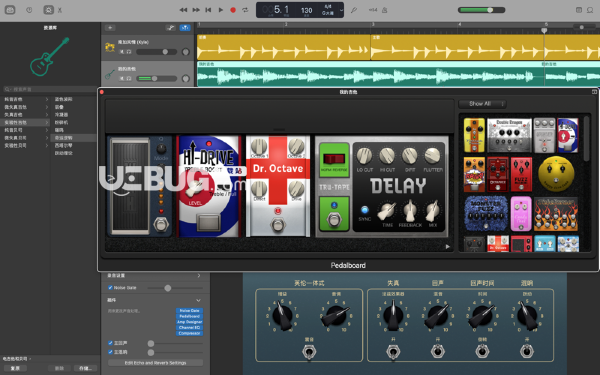600x375 pixels.
Task: Toggle the track automation button
Action: 170,28
